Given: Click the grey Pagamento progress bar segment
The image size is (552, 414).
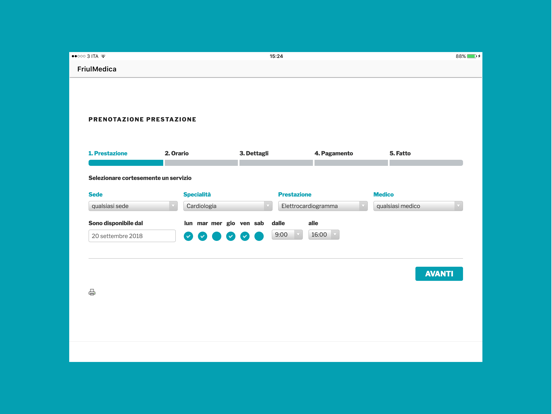Looking at the screenshot, I should 351,163.
